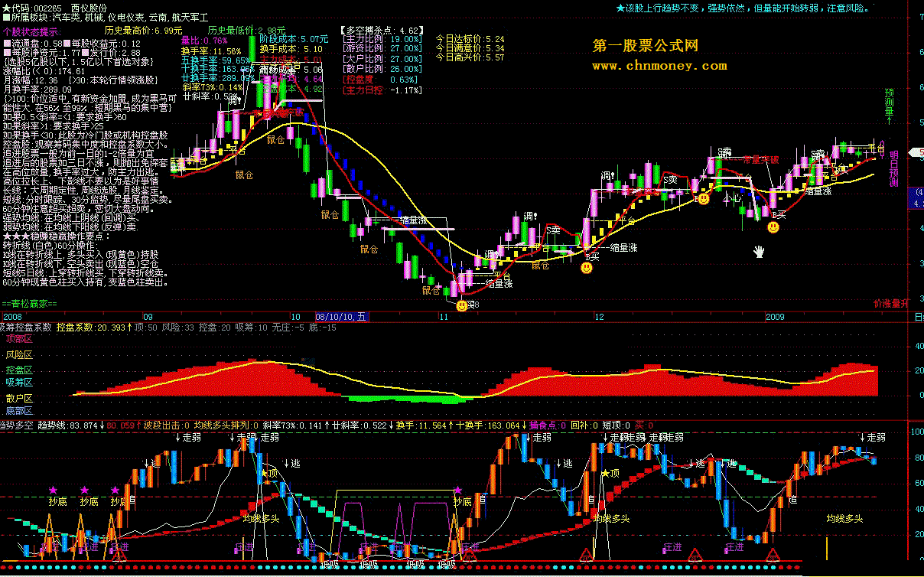This screenshot has width=924, height=577.
Task: Click 月换手率:289.09 text
Action: point(37,90)
